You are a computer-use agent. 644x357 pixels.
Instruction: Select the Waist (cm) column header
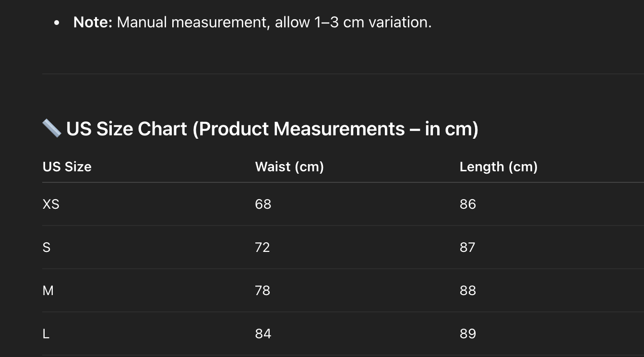[289, 167]
